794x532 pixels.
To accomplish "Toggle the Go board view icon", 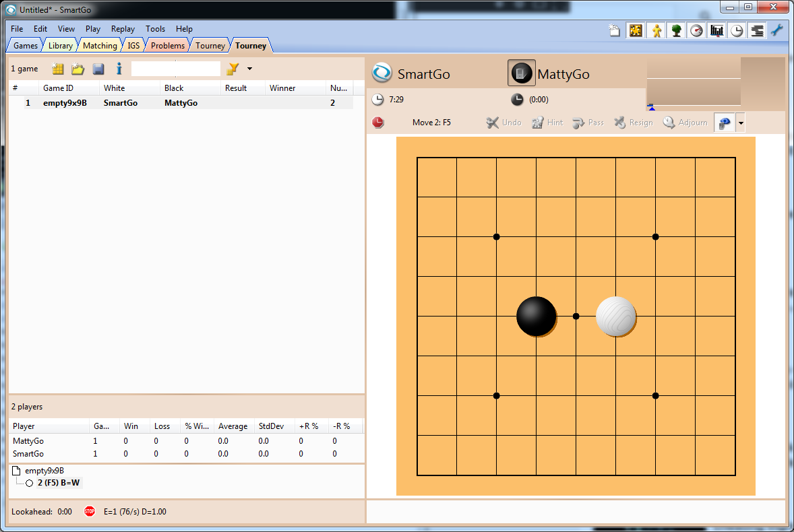I will tap(636, 31).
